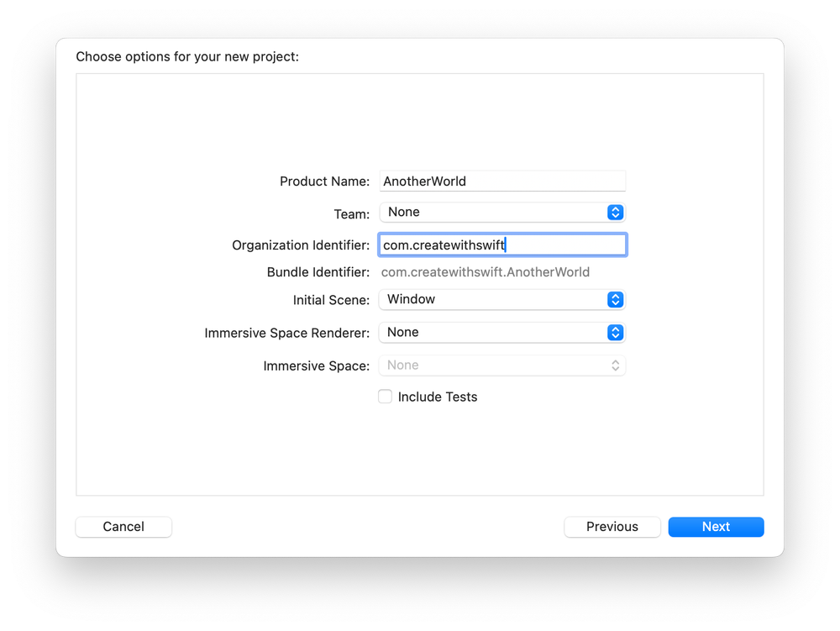
Task: Click the "Immersive Space Renderer:" label
Action: pos(286,334)
